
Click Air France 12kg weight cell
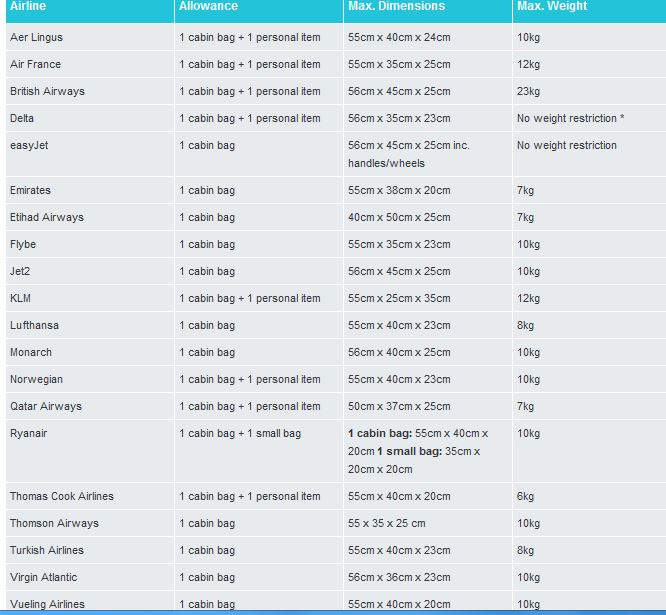click(x=590, y=64)
